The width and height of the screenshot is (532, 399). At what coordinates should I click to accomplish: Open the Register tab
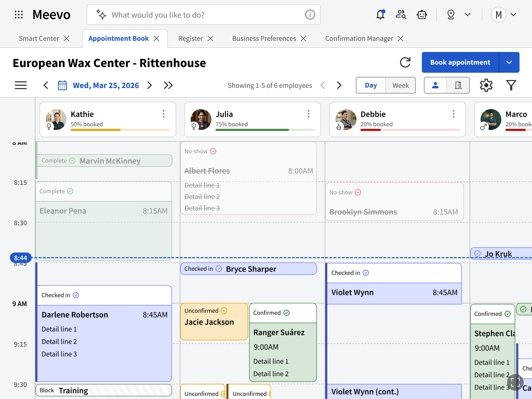pyautogui.click(x=191, y=38)
